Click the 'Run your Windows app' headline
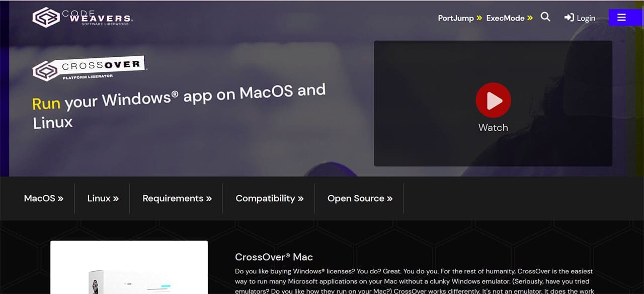644x294 pixels. pyautogui.click(x=179, y=107)
